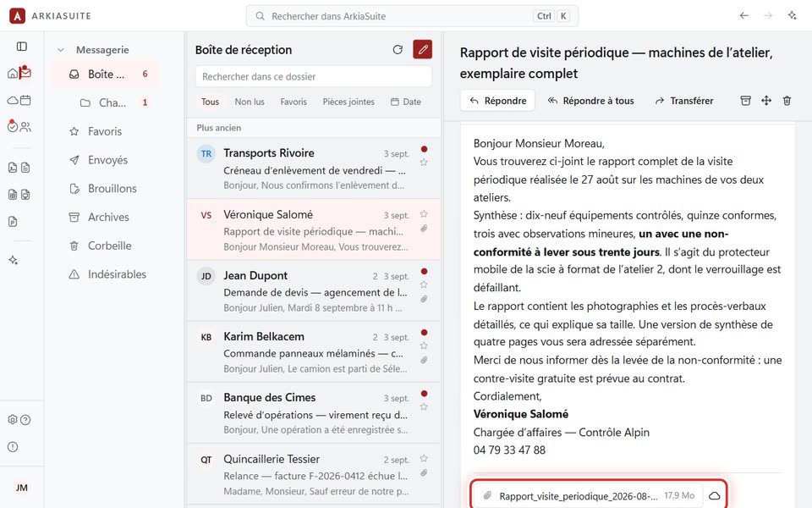Open the home icon in the rail
812x508 pixels.
pyautogui.click(x=13, y=73)
